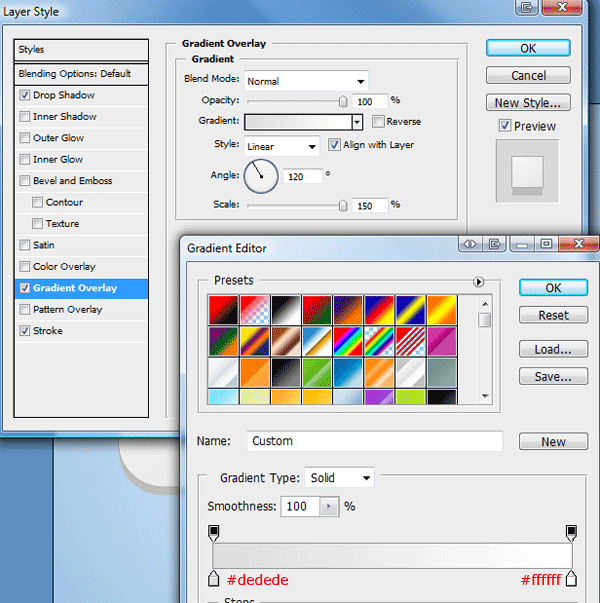This screenshot has height=603, width=600.
Task: Select the solid green gradient preset
Action: tap(317, 373)
